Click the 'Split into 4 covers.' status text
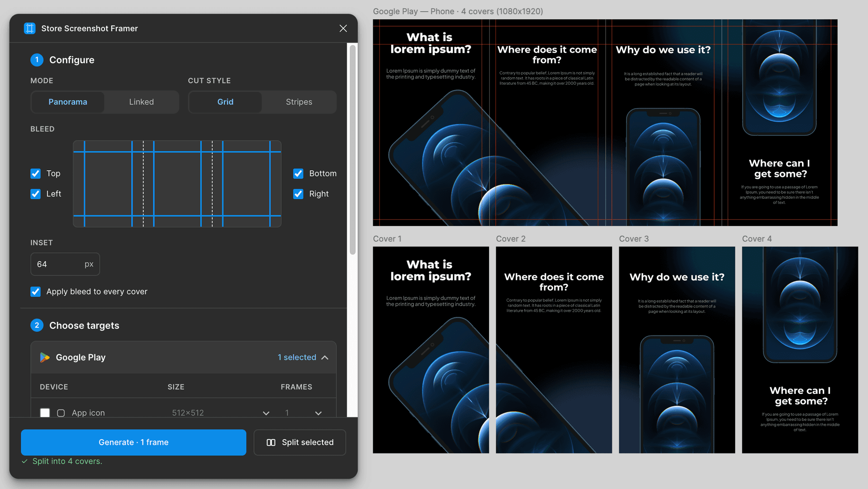 [x=67, y=461]
